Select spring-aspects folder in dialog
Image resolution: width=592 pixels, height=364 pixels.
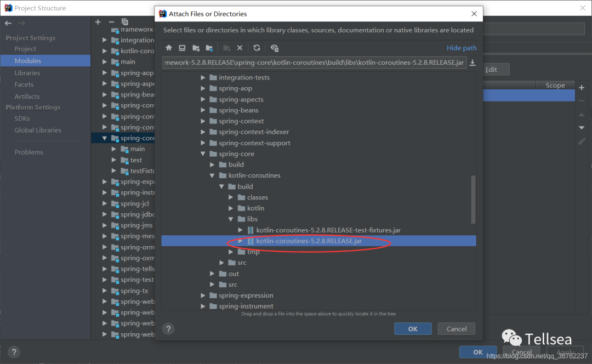(241, 99)
